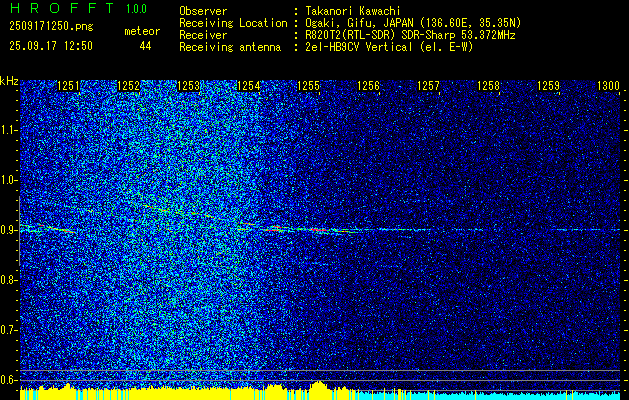Click the meteor label
Screen dimensions: 629x400
[142, 32]
